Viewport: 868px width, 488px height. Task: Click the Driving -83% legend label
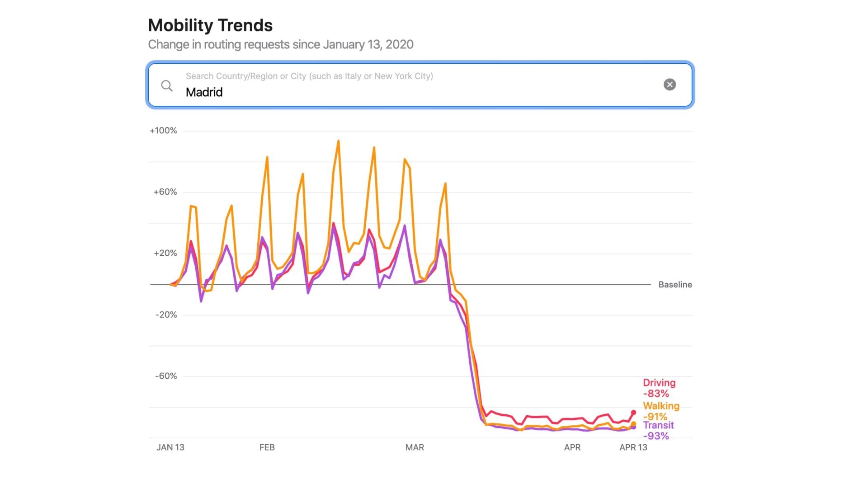[x=659, y=388]
